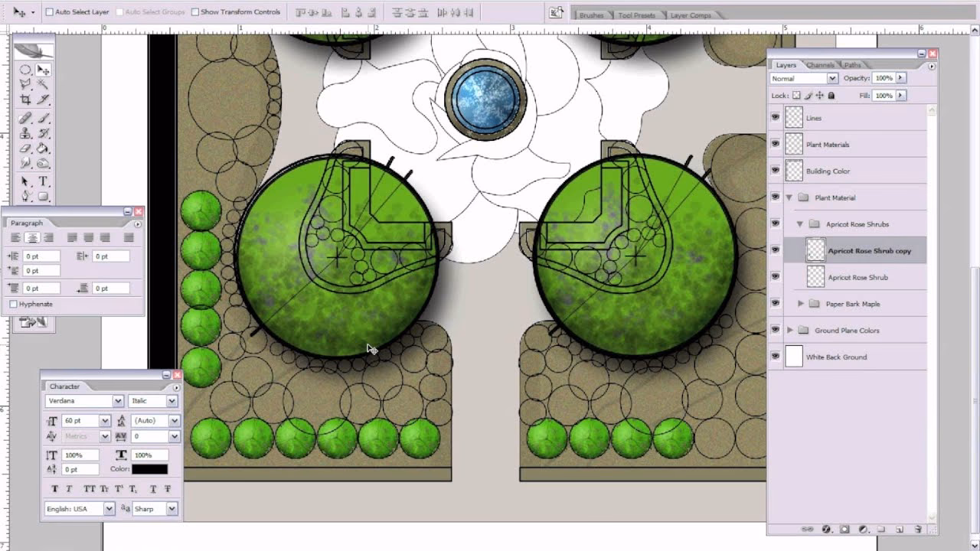Enable Hyphenate in the Paragraph panel
Image resolution: width=980 pixels, height=551 pixels.
[13, 304]
